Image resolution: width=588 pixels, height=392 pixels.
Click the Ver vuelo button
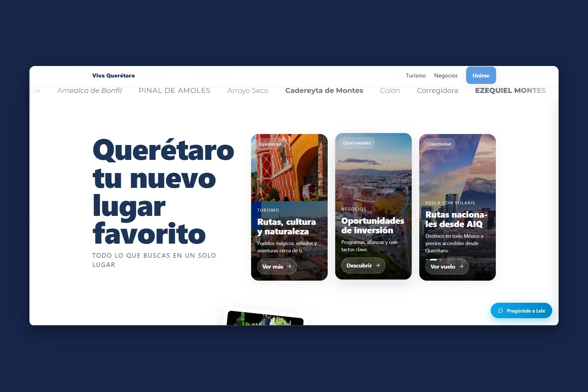[x=447, y=267]
